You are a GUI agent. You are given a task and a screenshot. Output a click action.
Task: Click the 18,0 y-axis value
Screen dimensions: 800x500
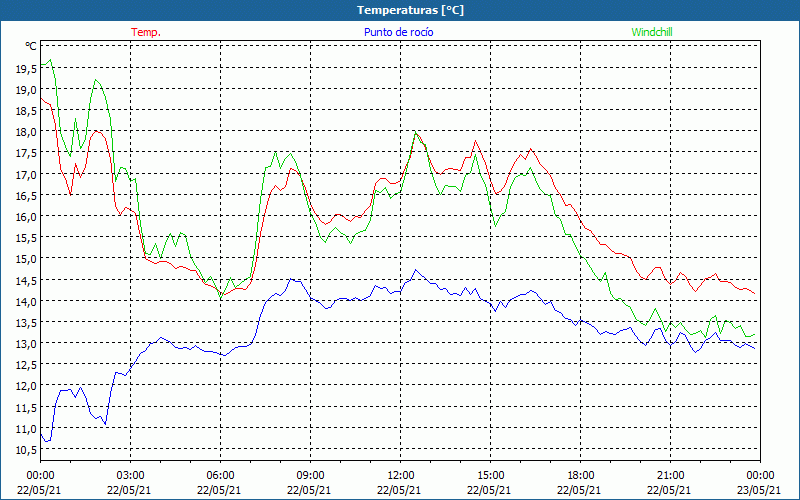[26, 133]
